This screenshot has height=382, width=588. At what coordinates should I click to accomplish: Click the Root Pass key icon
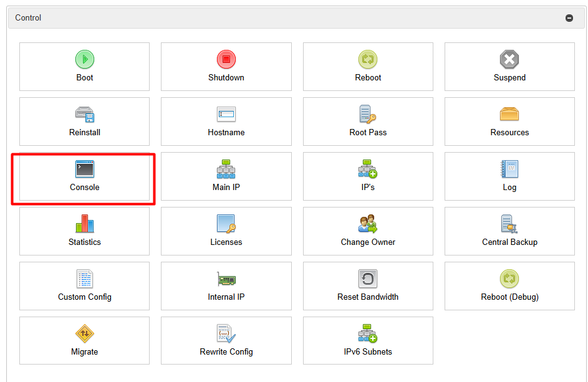(368, 114)
